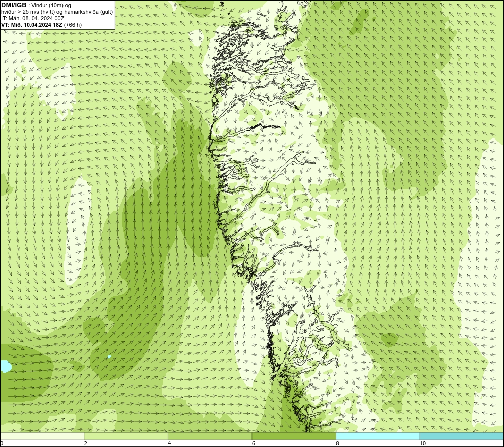The width and height of the screenshot is (504, 447).
Task: Click the cyan wind patch at the left map edge
Action: tap(5, 366)
